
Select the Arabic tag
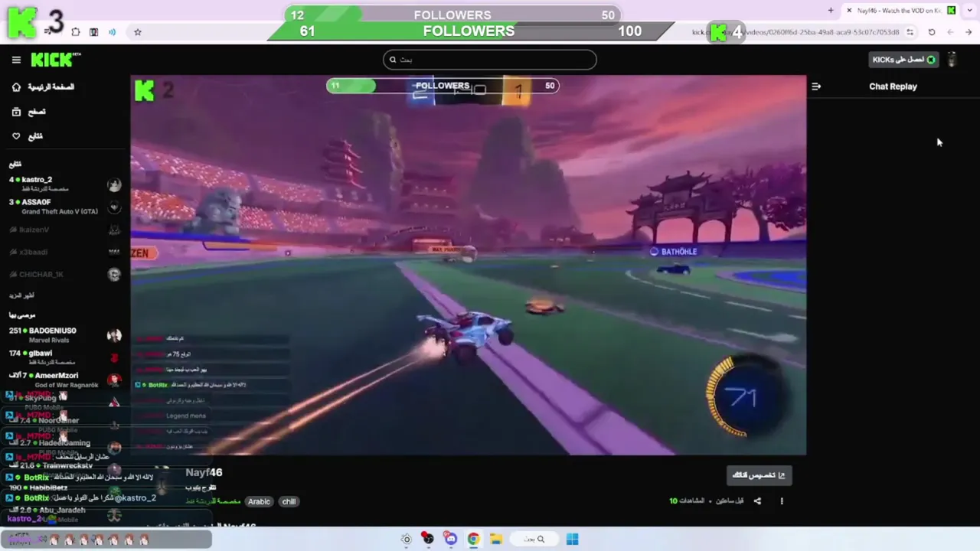[x=259, y=501]
